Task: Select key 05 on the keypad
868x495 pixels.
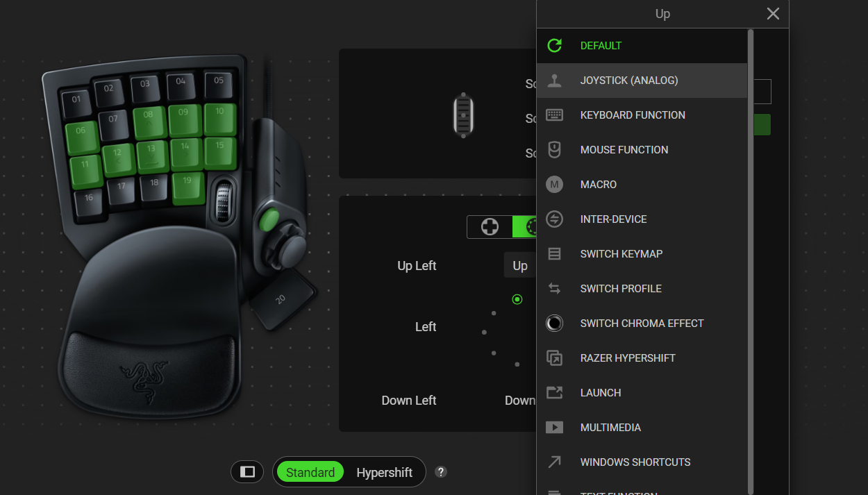Action: tap(219, 85)
